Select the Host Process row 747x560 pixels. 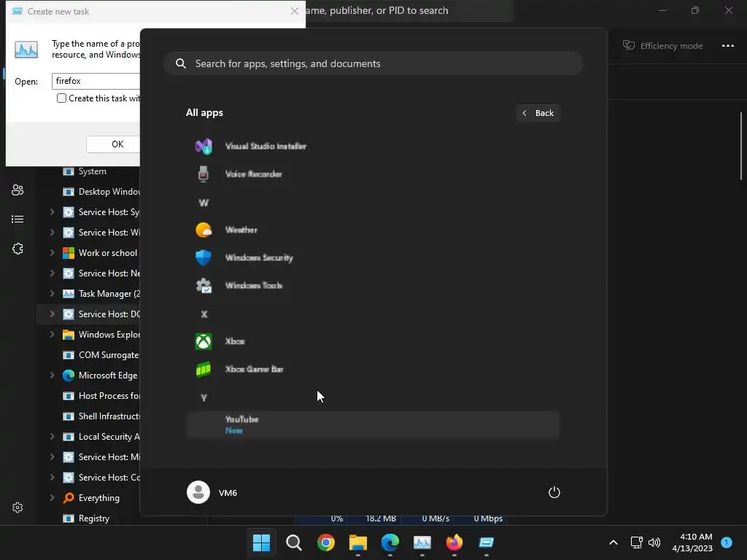point(88,396)
